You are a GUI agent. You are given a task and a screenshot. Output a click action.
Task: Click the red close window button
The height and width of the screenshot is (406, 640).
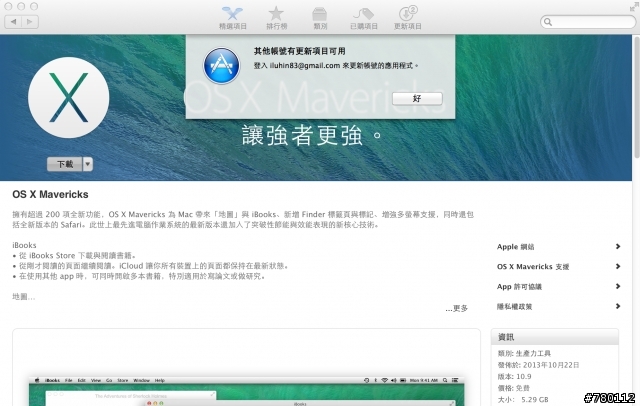click(x=8, y=6)
